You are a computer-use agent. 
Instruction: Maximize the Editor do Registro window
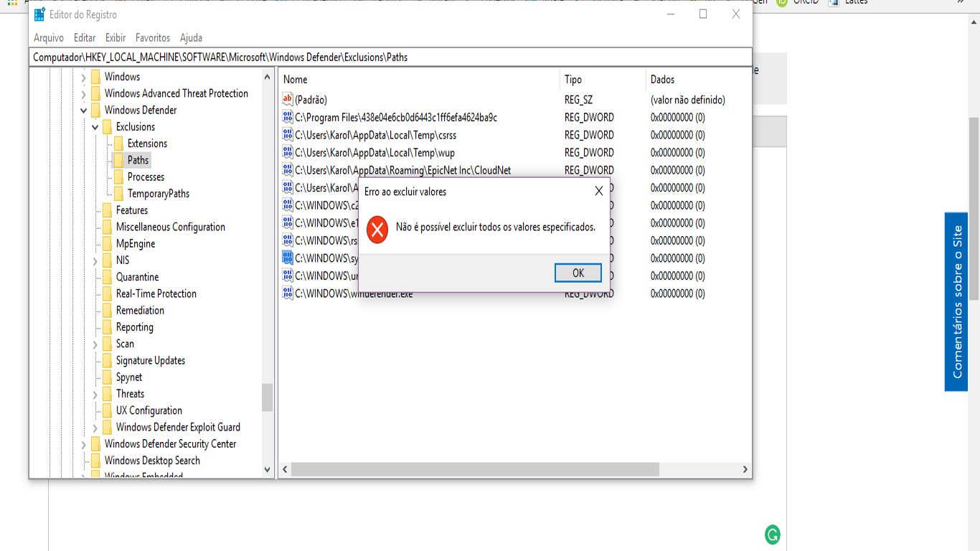click(x=703, y=14)
